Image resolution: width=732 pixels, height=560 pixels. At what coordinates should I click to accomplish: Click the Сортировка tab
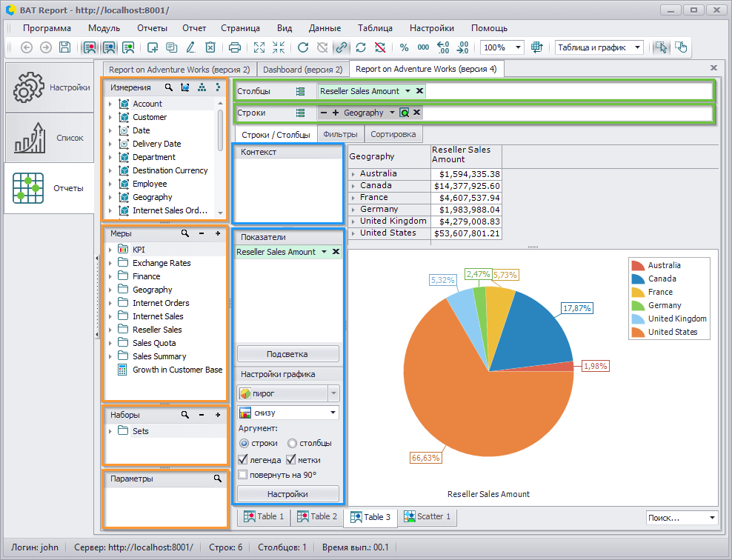(x=393, y=134)
